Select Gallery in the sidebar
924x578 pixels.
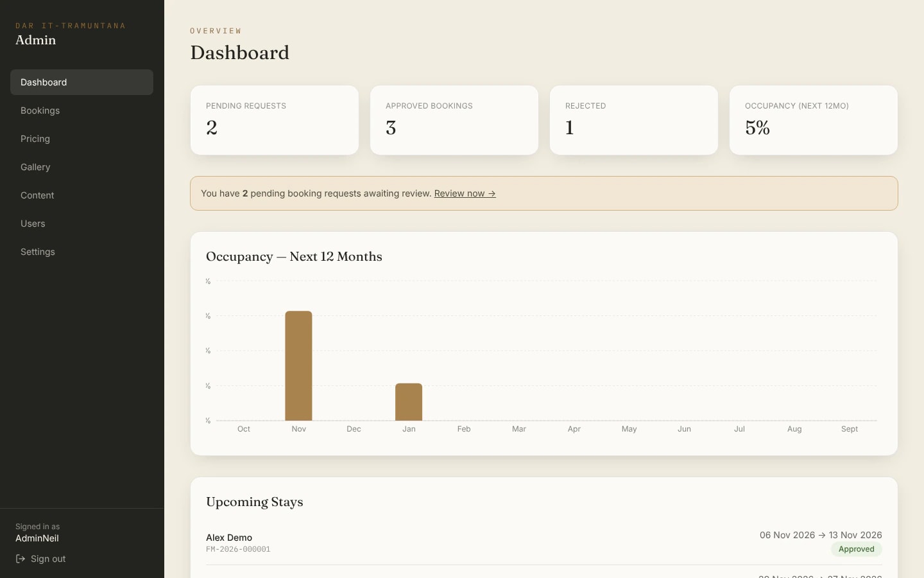click(x=81, y=167)
